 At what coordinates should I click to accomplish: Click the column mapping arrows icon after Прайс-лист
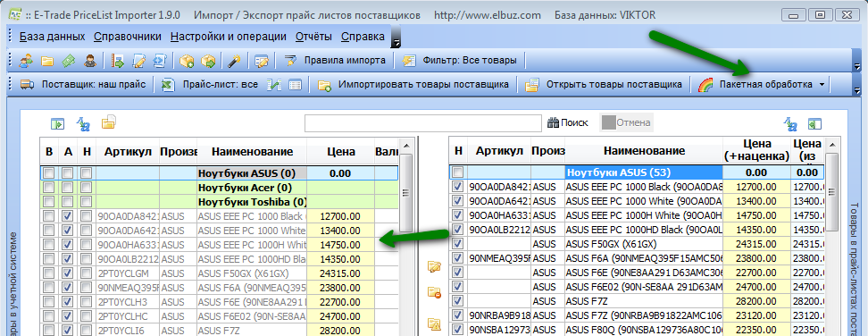[x=273, y=85]
